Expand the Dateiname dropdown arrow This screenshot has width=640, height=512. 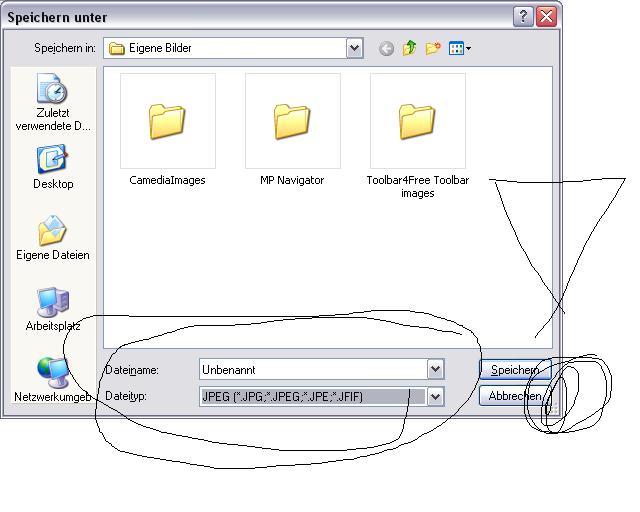[x=435, y=370]
